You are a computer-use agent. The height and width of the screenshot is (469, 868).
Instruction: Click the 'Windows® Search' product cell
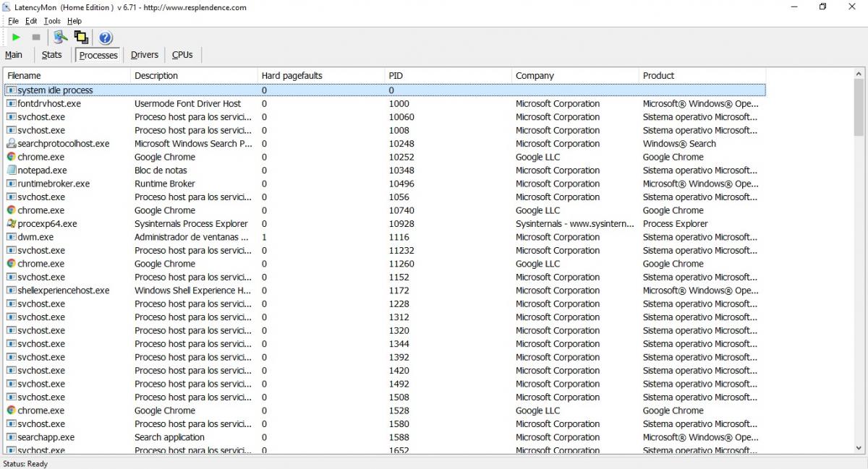679,144
